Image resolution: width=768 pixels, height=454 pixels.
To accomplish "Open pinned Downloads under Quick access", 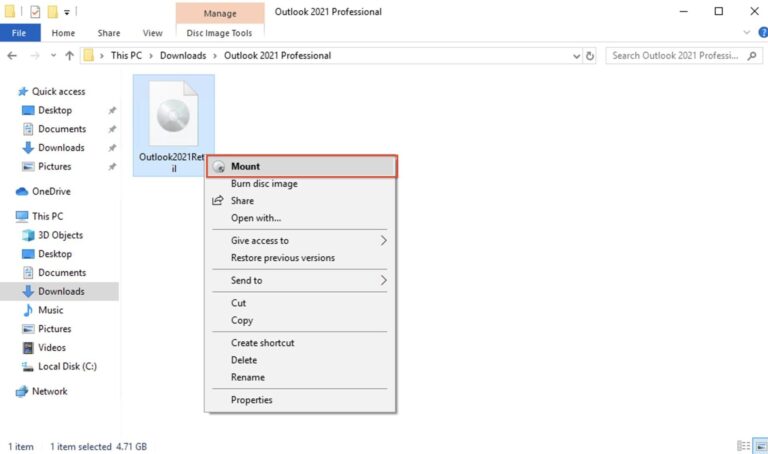I will pos(61,147).
